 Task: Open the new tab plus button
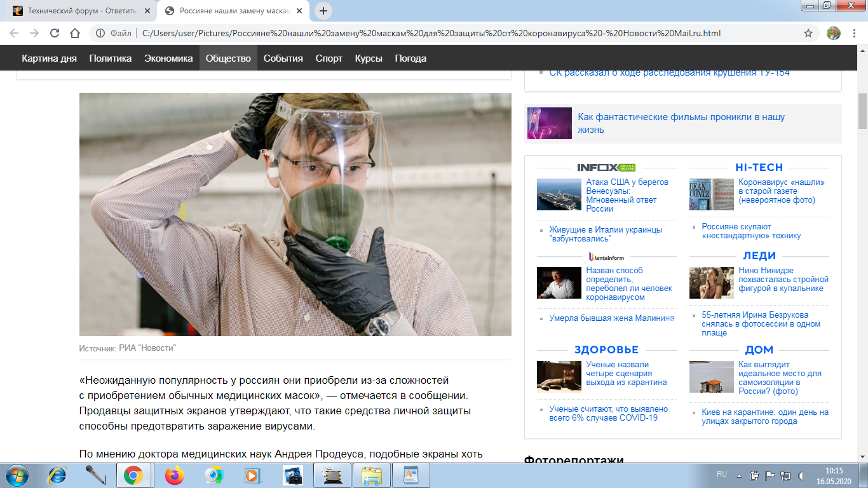[323, 11]
